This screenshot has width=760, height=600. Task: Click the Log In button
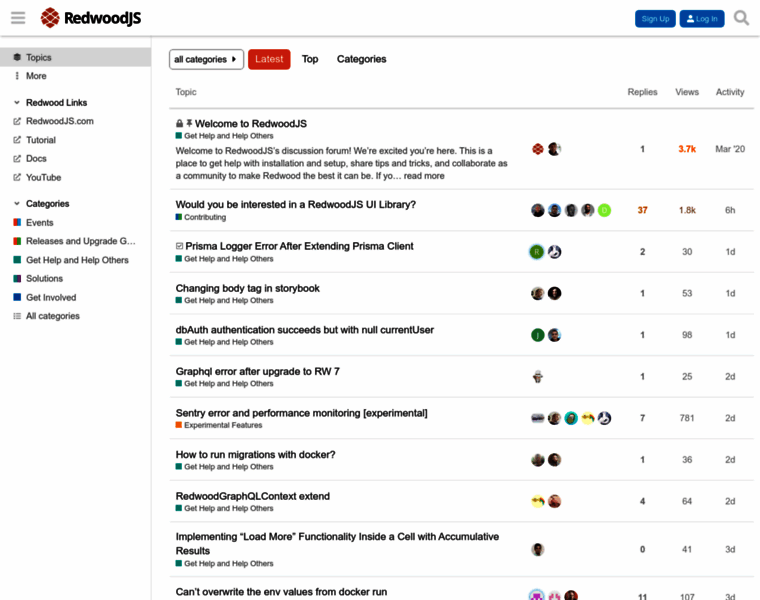[702, 19]
